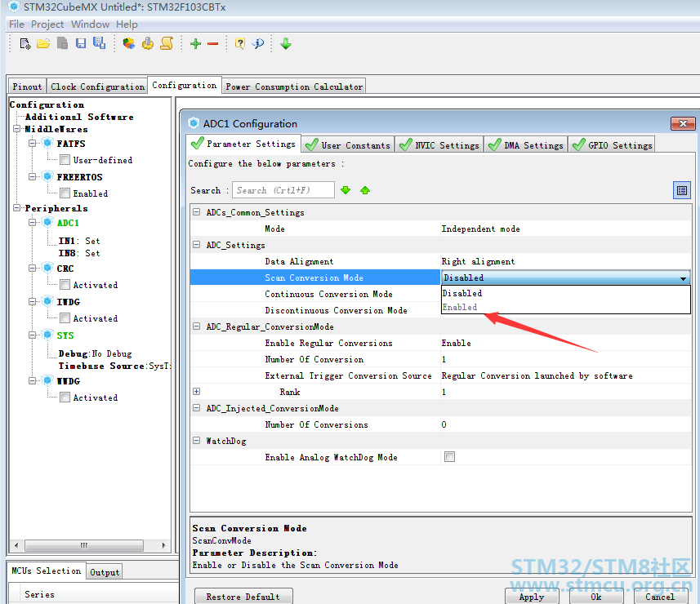Toggle IWDG Activated checkbox
The image size is (700, 604).
click(65, 318)
